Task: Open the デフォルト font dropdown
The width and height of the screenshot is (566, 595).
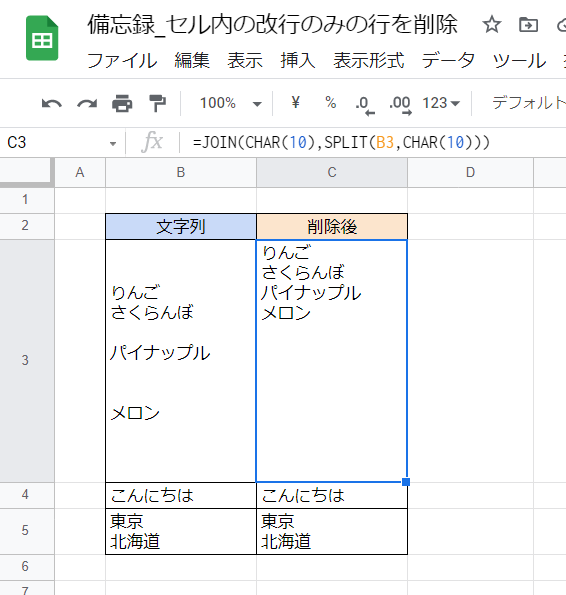Action: (528, 103)
